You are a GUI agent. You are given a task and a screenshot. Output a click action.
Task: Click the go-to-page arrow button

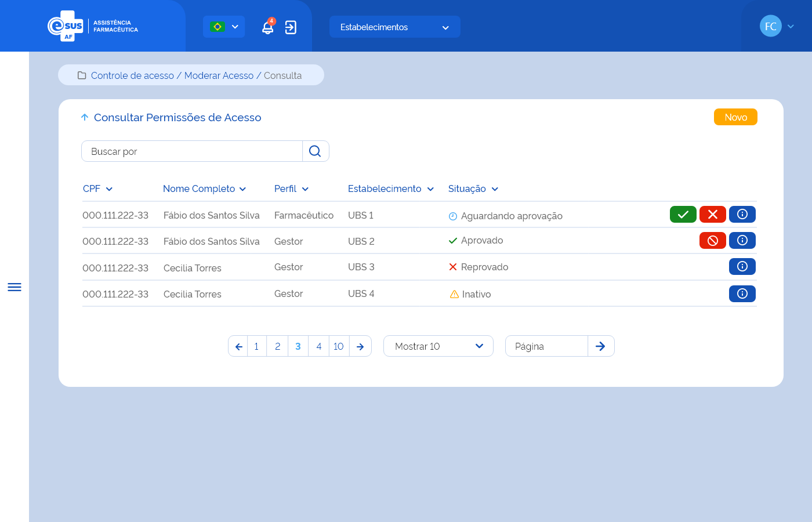pyautogui.click(x=601, y=346)
